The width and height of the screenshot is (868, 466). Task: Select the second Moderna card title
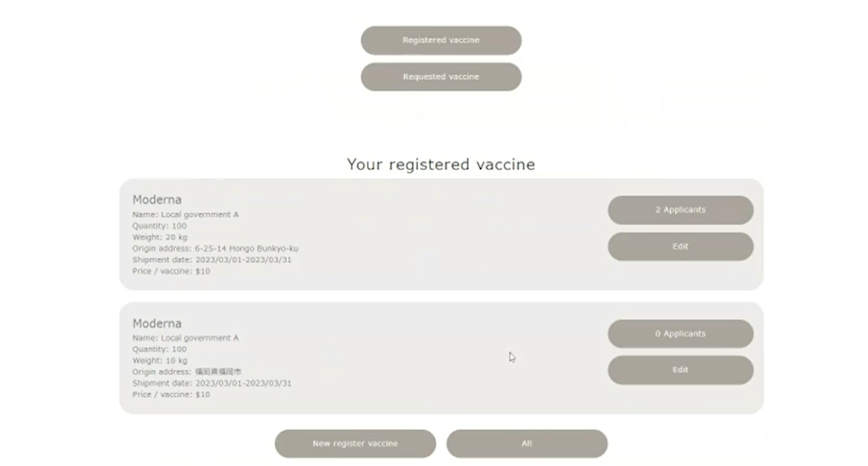(x=157, y=323)
